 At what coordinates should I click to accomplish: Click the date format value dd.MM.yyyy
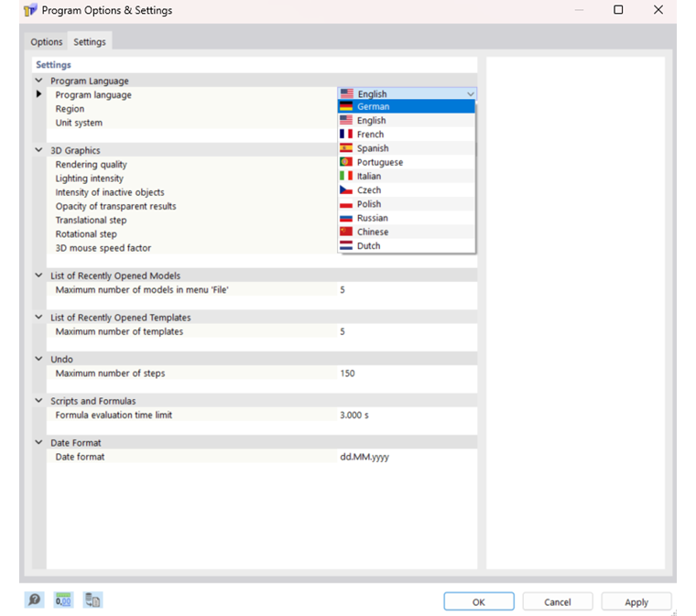pos(407,457)
